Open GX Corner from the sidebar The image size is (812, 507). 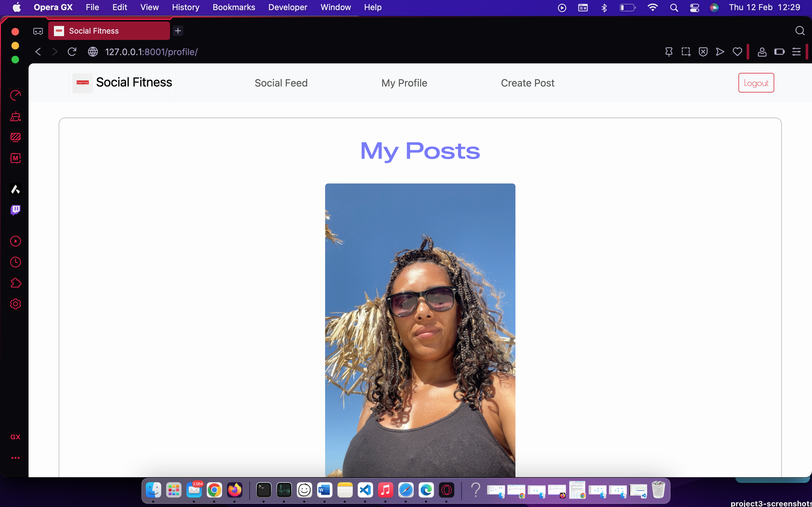pos(16,437)
